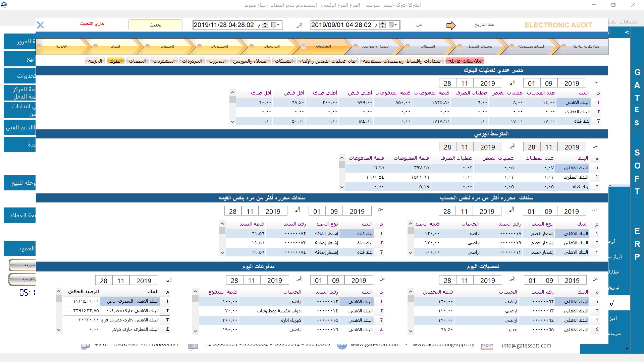Open the الشيكات tab button
Screen dimensions: 644x362
tap(284, 61)
